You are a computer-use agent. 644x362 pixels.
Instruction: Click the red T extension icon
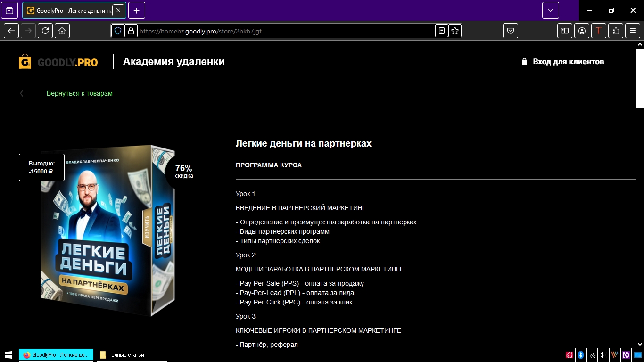coord(599,31)
